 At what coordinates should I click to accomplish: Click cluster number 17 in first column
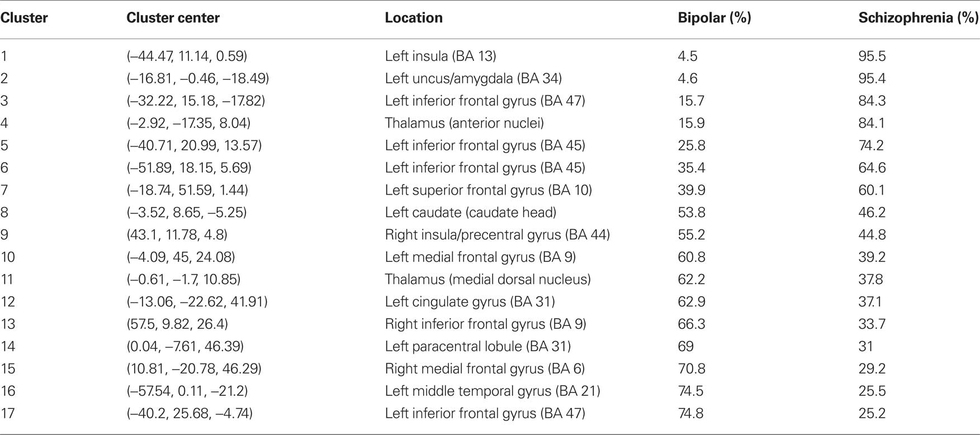point(7,414)
